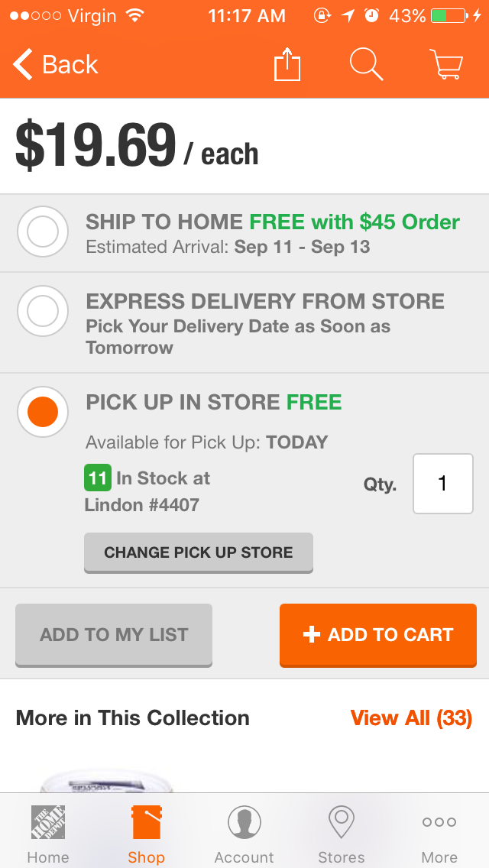Select the Home Depot logo icon
489x868 pixels.
(47, 825)
